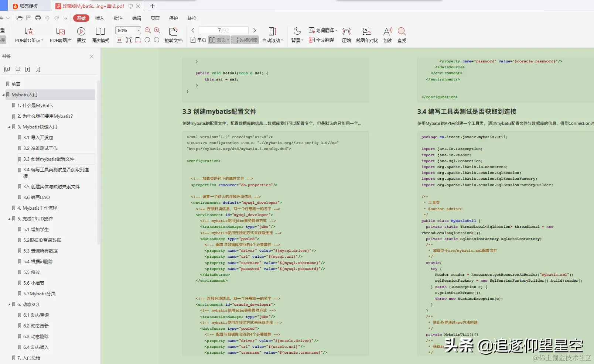Jump to bookmark 3.4 编写工具类测试是否获取到连接
Screen dimensions: 594x364
coord(56,173)
